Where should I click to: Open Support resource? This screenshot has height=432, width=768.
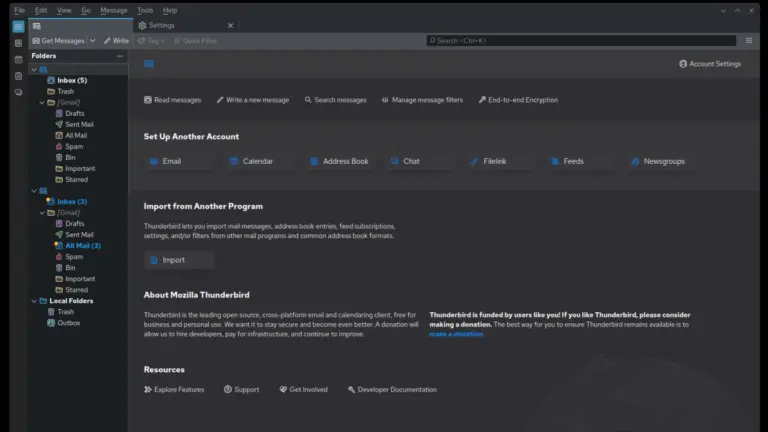coord(241,389)
